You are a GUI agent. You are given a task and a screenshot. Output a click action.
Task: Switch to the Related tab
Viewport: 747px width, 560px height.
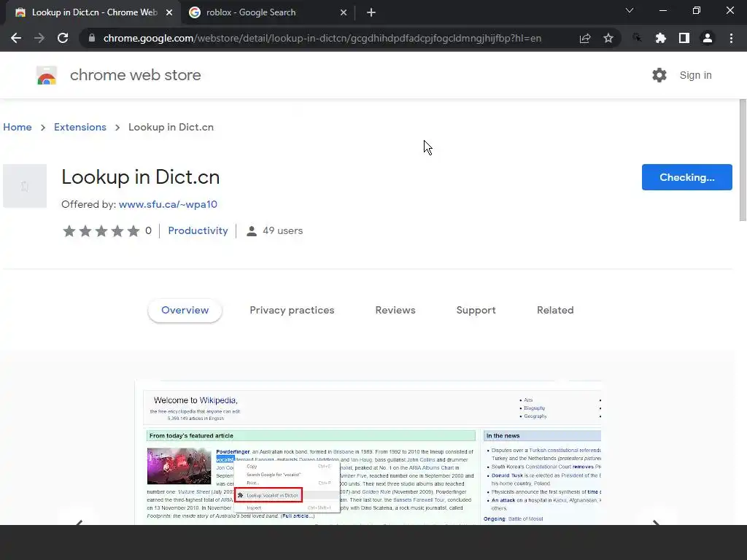point(555,310)
